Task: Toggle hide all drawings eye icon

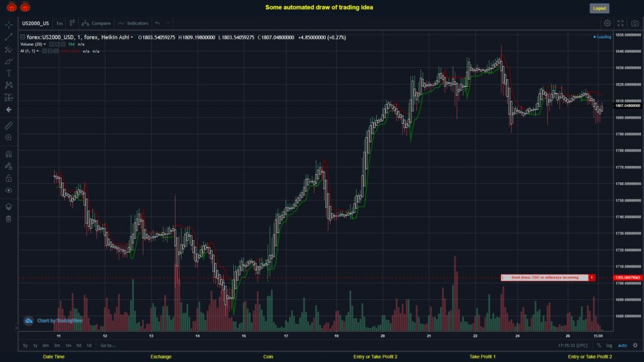Action: tap(9, 190)
